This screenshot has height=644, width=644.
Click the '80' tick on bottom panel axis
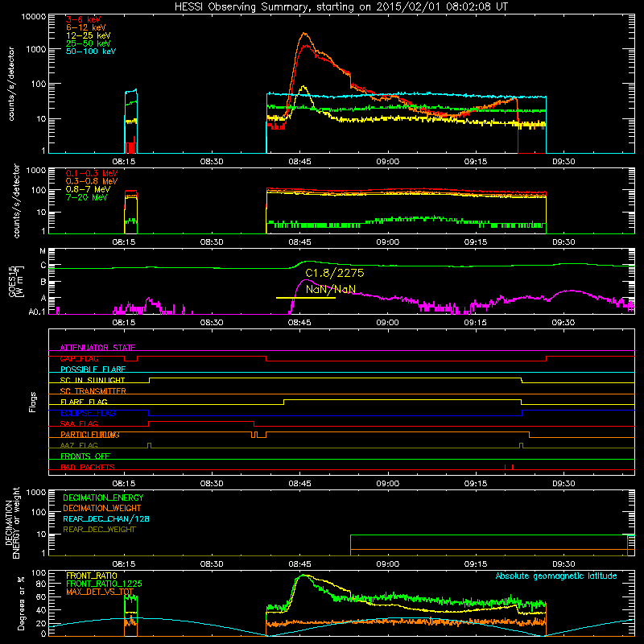[x=41, y=584]
